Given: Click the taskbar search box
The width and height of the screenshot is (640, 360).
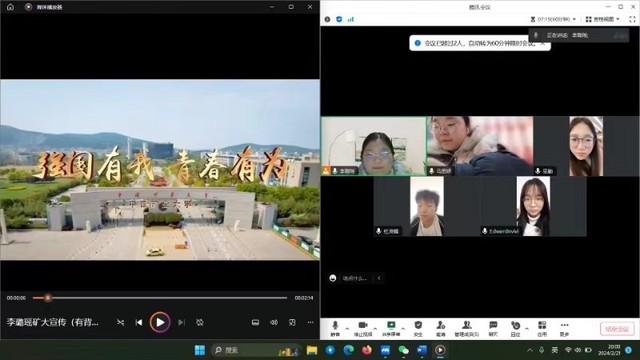Looking at the screenshot, I should click(x=256, y=350).
